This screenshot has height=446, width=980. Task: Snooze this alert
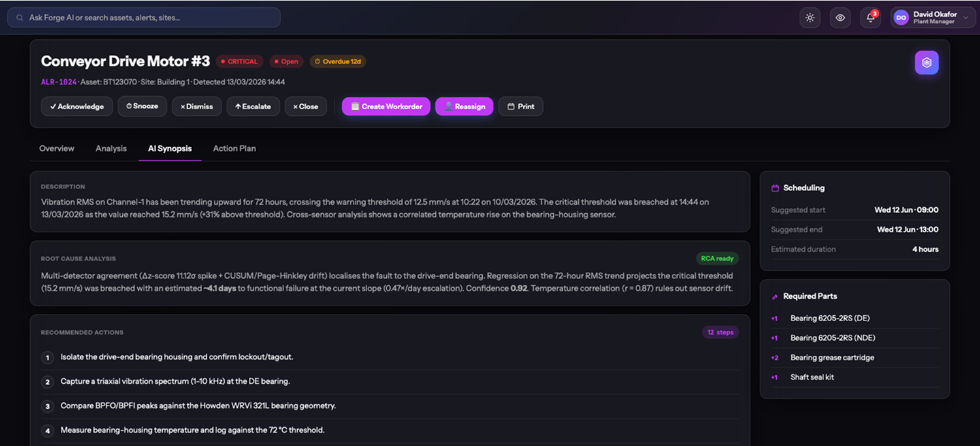pyautogui.click(x=142, y=107)
